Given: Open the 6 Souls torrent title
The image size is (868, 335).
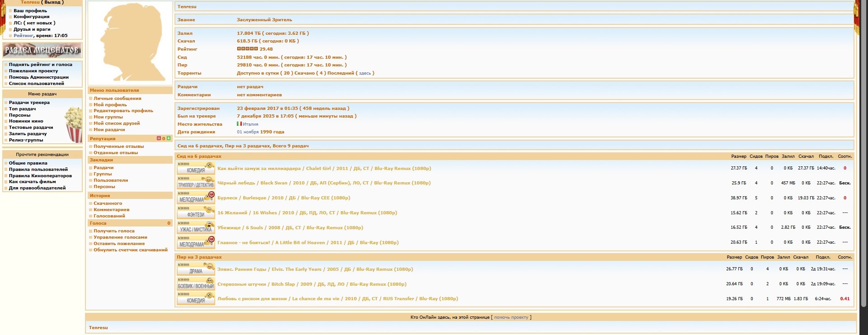Looking at the screenshot, I should pos(290,228).
